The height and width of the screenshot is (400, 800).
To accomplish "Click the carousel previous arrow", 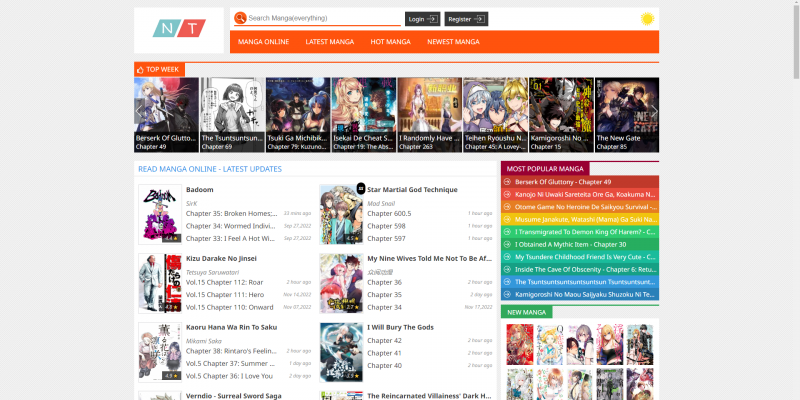I will tap(139, 111).
